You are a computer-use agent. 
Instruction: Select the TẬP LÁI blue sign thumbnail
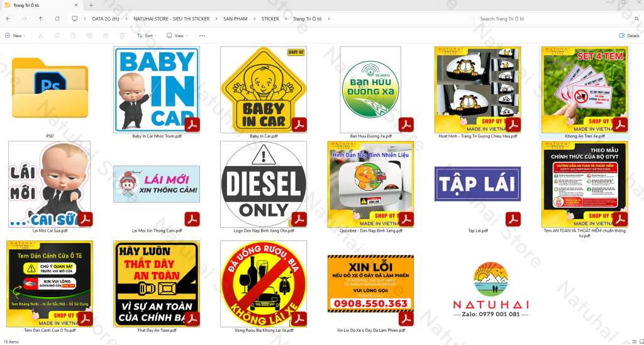pyautogui.click(x=478, y=184)
